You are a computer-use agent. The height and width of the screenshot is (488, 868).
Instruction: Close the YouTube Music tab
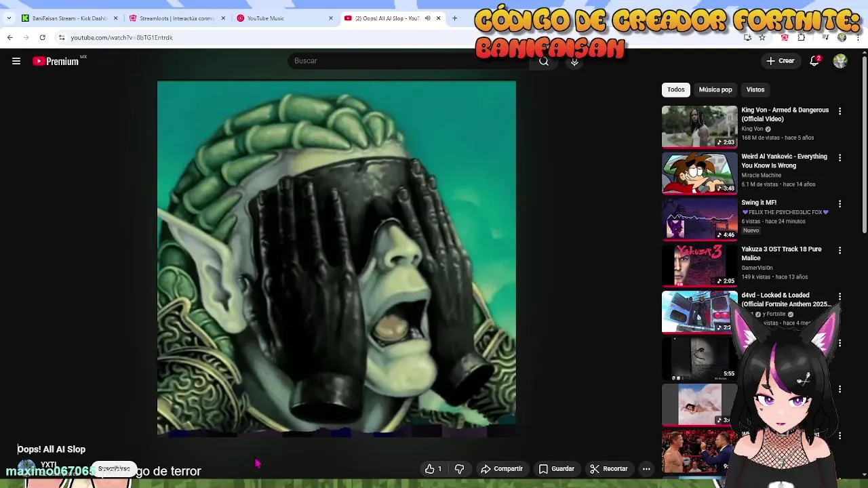pyautogui.click(x=331, y=18)
